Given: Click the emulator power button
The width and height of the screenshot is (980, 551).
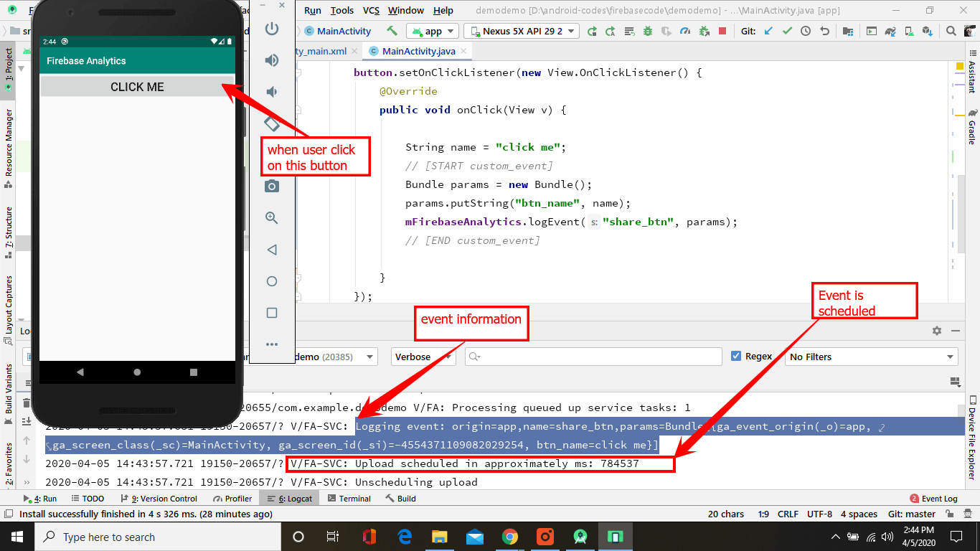Looking at the screenshot, I should click(x=272, y=29).
